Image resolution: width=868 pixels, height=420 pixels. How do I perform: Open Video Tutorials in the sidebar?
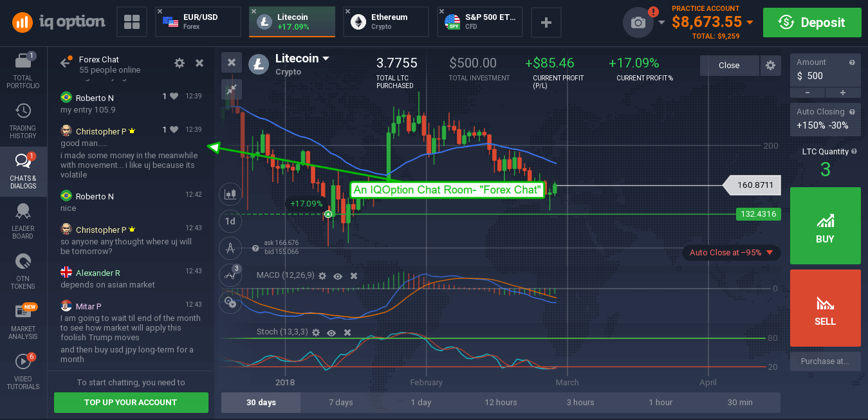pyautogui.click(x=23, y=372)
